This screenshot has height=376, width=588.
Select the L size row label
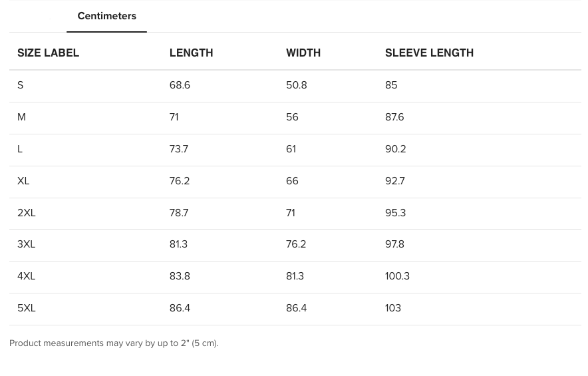tap(20, 149)
